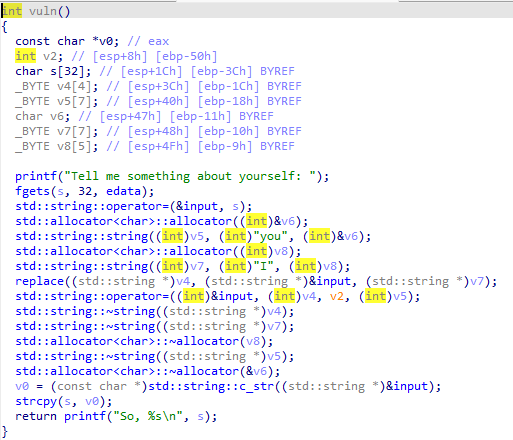Click the std::string::c_str call

(211, 386)
